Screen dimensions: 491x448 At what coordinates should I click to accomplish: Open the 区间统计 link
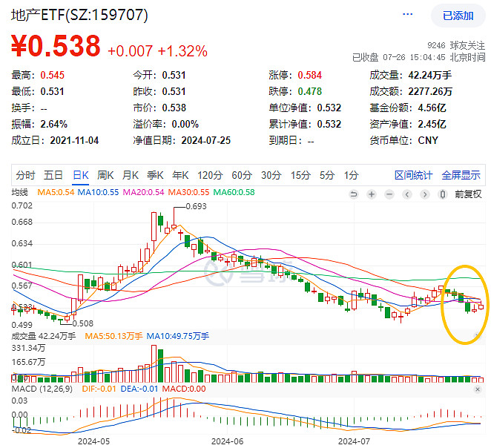click(413, 175)
